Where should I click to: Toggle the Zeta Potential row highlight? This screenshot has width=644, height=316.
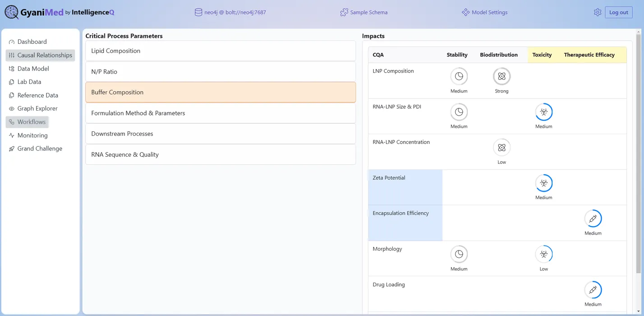coord(405,187)
